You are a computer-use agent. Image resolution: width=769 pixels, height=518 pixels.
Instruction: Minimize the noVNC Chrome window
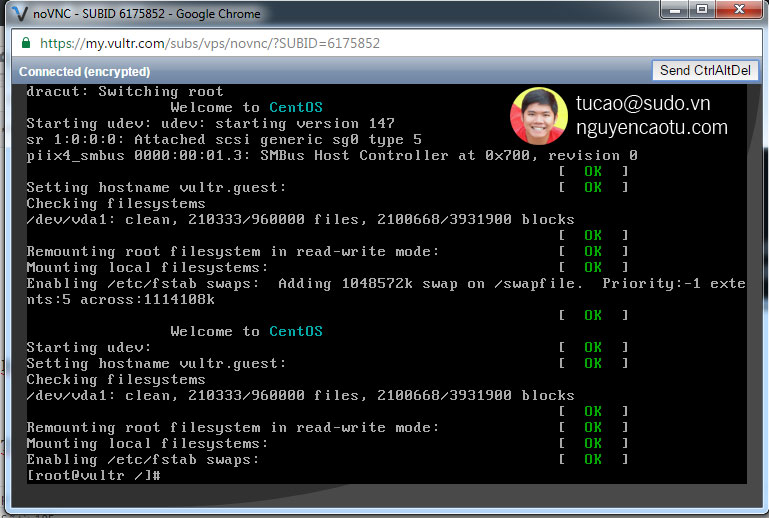point(674,10)
